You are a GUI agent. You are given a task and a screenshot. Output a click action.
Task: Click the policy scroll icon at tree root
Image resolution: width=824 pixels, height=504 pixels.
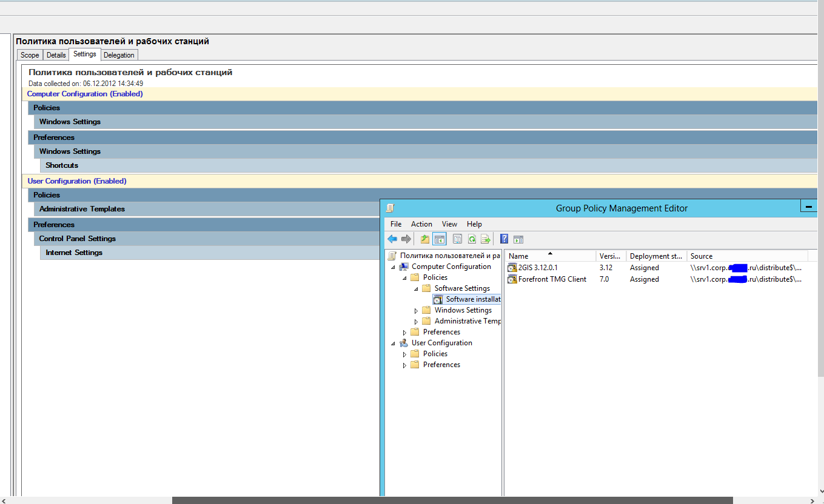(393, 256)
